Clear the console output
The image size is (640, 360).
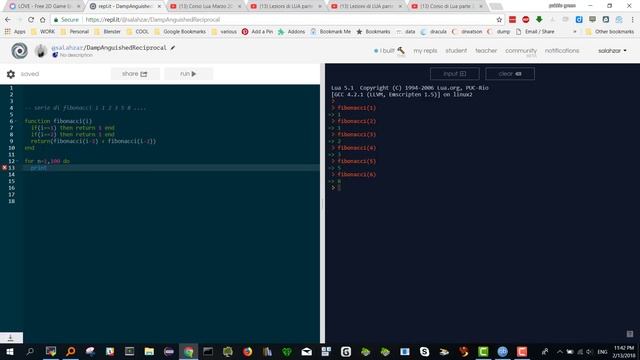click(510, 74)
